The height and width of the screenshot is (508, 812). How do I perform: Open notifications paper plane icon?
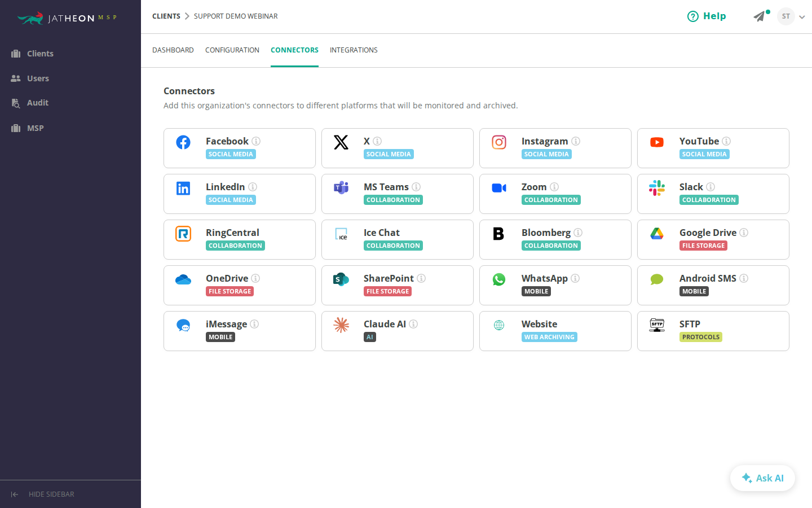tap(760, 16)
